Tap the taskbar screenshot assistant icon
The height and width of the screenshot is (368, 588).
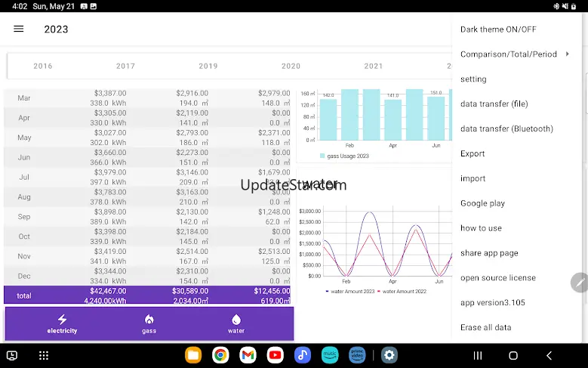click(x=12, y=355)
